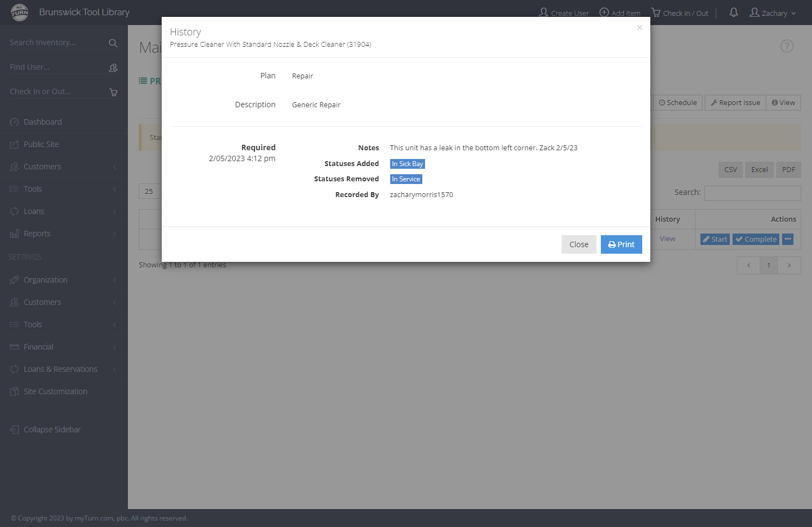Export table as PDF
Image resolution: width=812 pixels, height=527 pixels.
pos(789,170)
